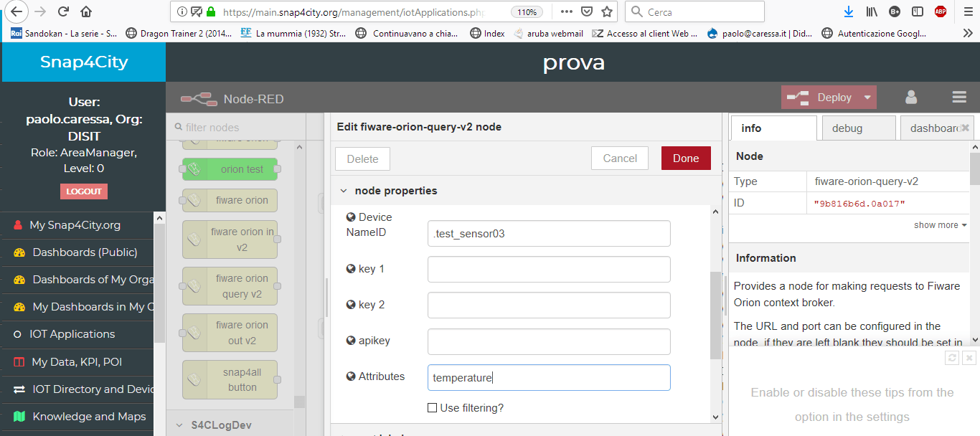Open the browser home page
Viewport: 980px width, 436px height.
[x=86, y=11]
